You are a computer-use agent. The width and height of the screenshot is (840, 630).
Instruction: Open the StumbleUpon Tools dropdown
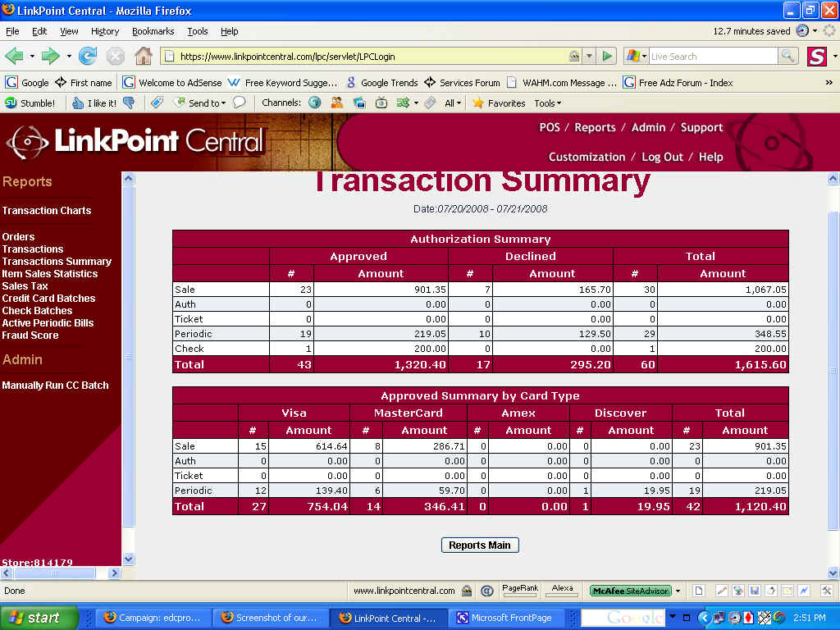tap(547, 103)
